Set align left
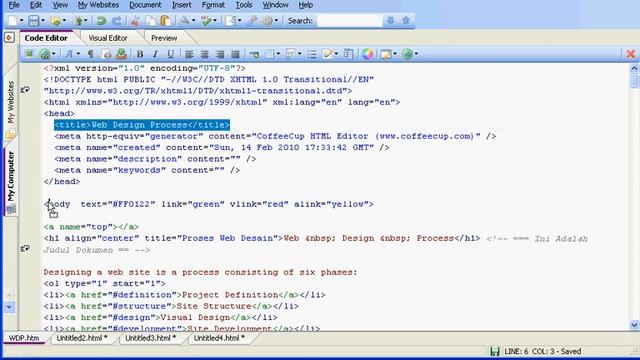 (189, 54)
